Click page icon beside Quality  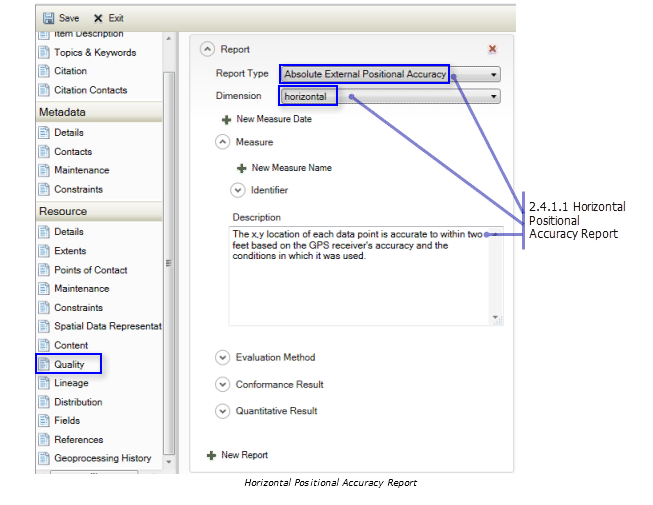pos(44,364)
